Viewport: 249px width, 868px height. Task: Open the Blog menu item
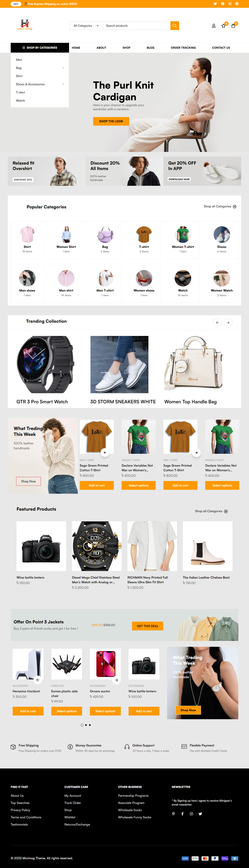point(150,48)
